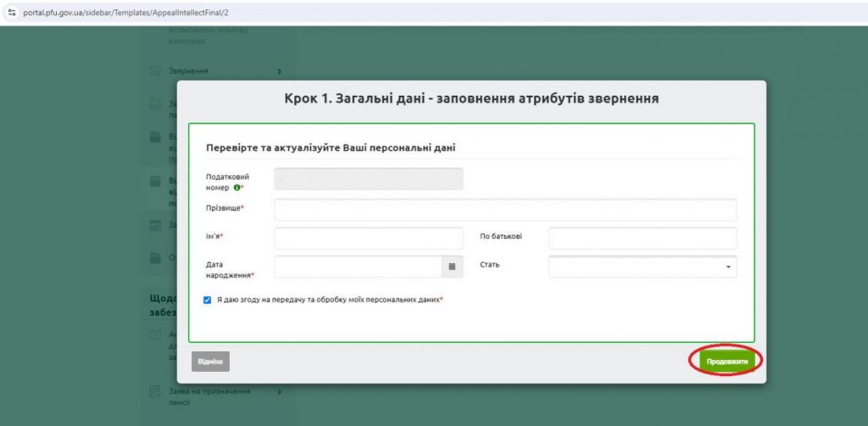Click the site info icon in the address bar

[12, 13]
